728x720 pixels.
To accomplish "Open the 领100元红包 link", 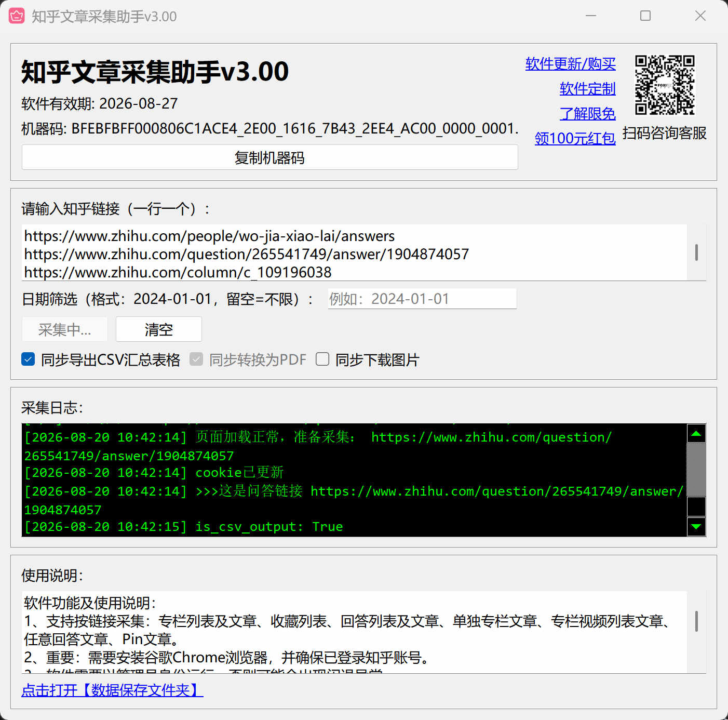I will point(575,139).
